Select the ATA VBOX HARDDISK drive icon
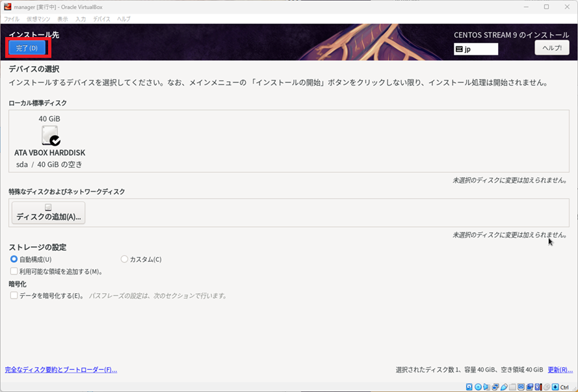 click(51, 135)
